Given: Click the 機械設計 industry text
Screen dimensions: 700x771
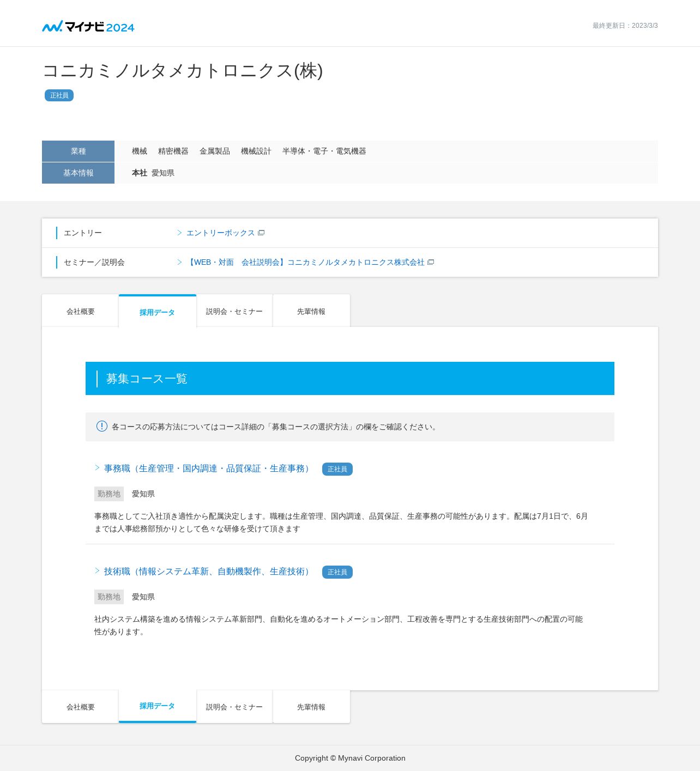Looking at the screenshot, I should [256, 151].
